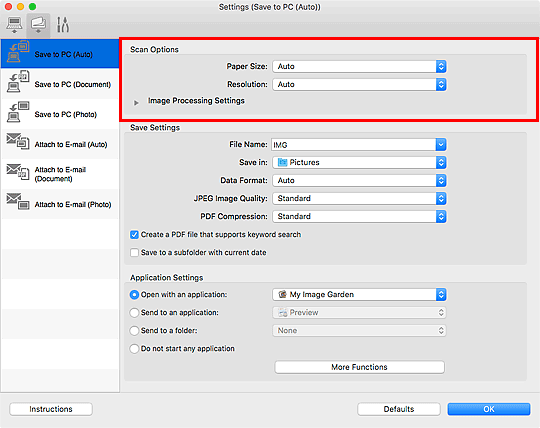Click the More Functions button

(360, 367)
